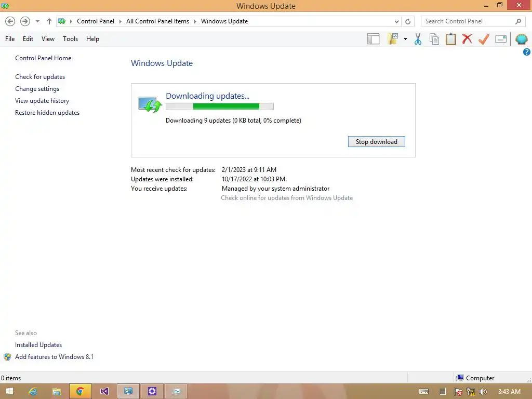532x399 pixels.
Task: Click the performance monitor taskbar app
Action: pos(176,391)
